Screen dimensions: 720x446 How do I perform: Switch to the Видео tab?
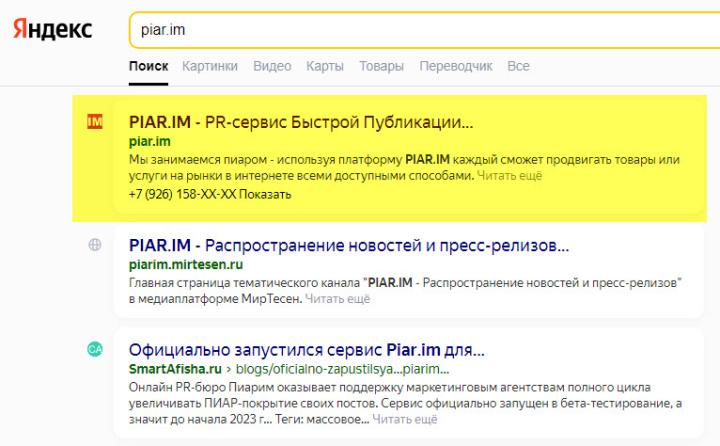272,66
